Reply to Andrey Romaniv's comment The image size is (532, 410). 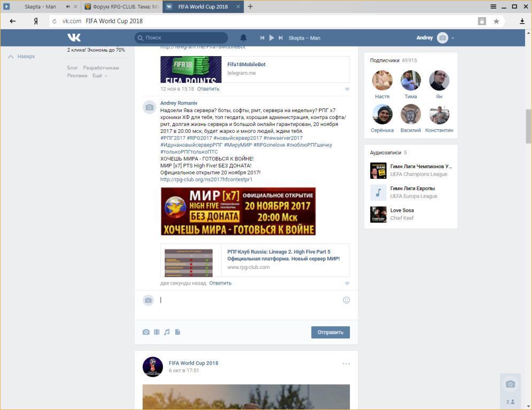point(220,283)
